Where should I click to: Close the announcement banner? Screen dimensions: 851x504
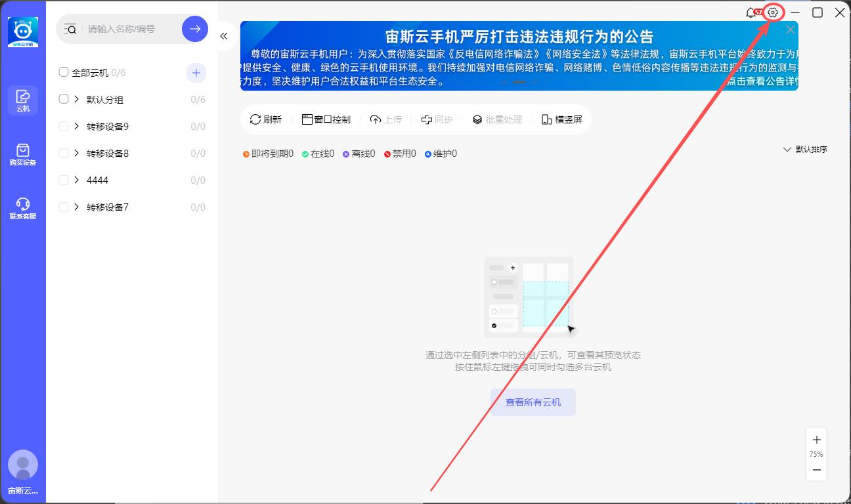[791, 30]
